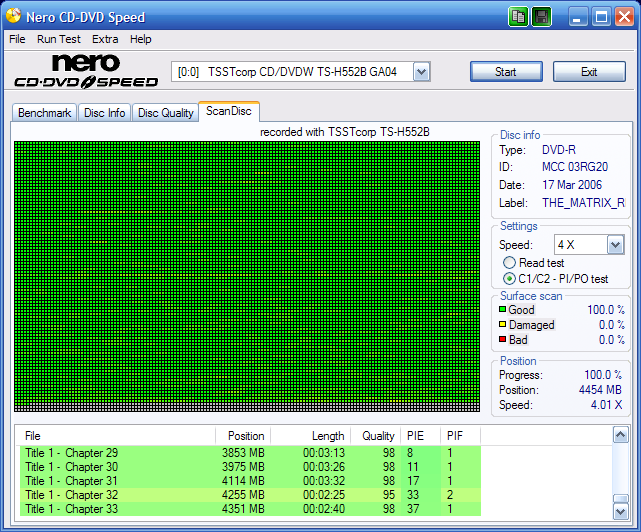Close the Nero CD-DVD Speed window
The image size is (641, 532).
(x=624, y=17)
